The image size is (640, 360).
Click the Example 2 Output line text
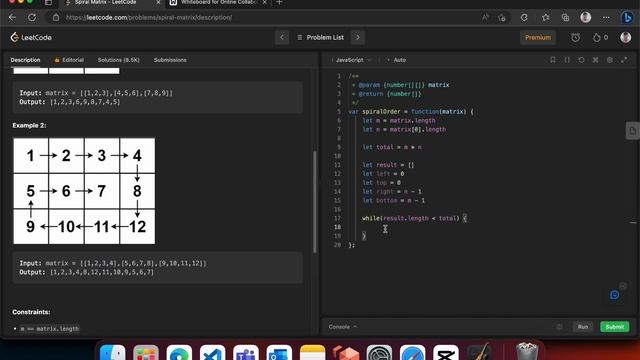(86, 272)
